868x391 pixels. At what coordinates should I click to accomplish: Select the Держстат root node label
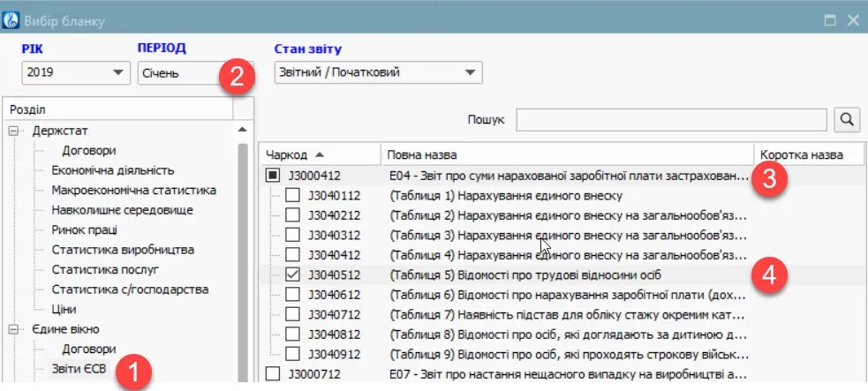pos(60,132)
